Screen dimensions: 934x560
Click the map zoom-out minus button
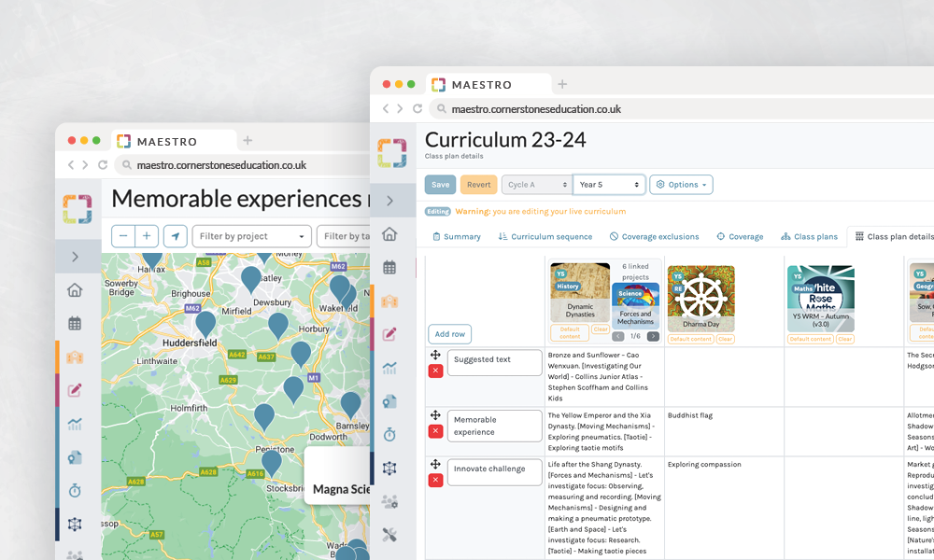point(123,236)
